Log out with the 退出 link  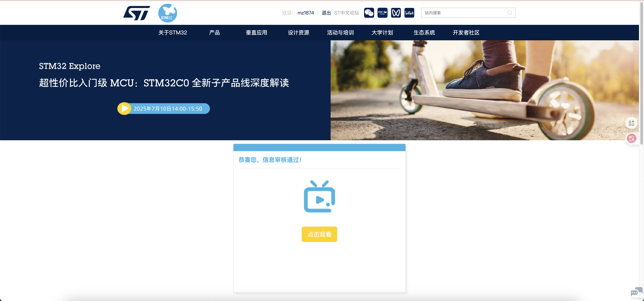326,13
